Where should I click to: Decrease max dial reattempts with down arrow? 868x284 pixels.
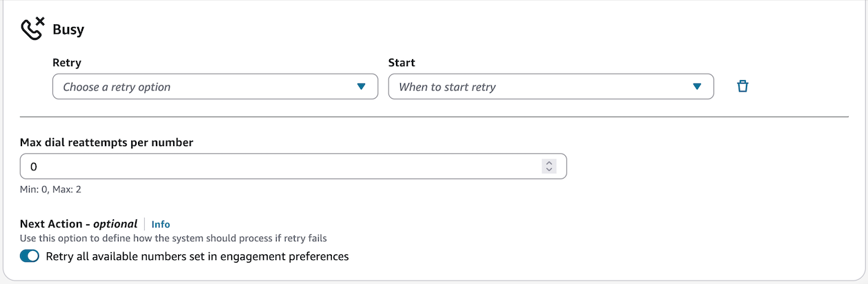coord(549,170)
